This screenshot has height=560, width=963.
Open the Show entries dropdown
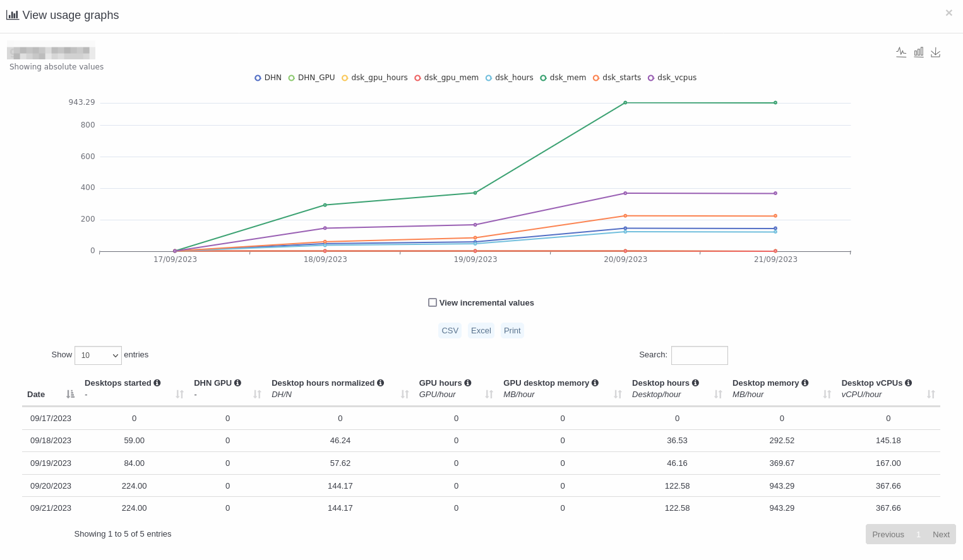tap(98, 355)
